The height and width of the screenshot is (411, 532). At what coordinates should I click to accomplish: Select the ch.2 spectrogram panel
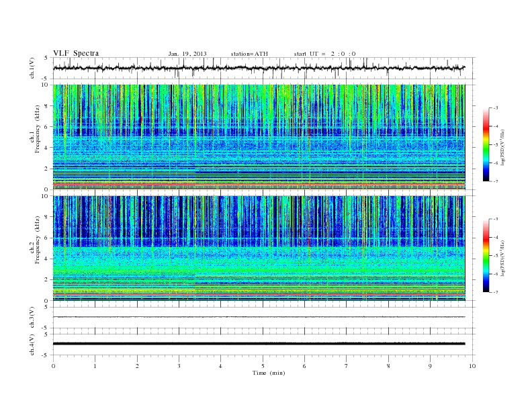click(259, 248)
